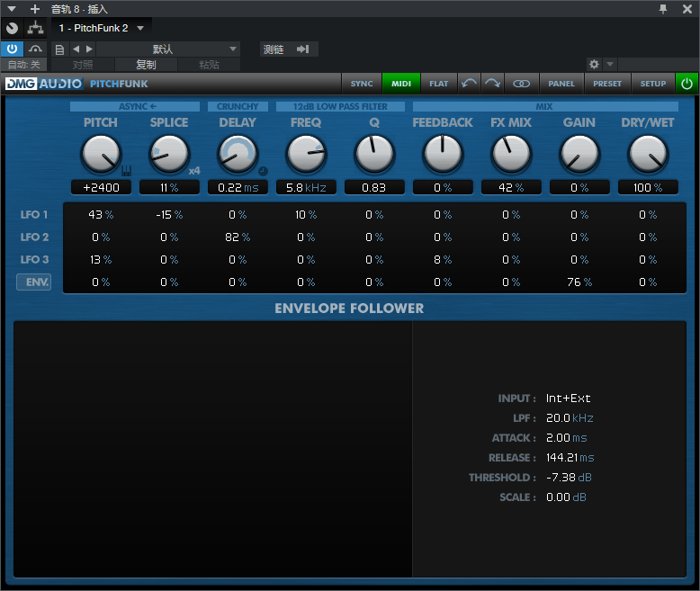Click the preset document icon
Viewport: 700px width, 591px height.
59,49
